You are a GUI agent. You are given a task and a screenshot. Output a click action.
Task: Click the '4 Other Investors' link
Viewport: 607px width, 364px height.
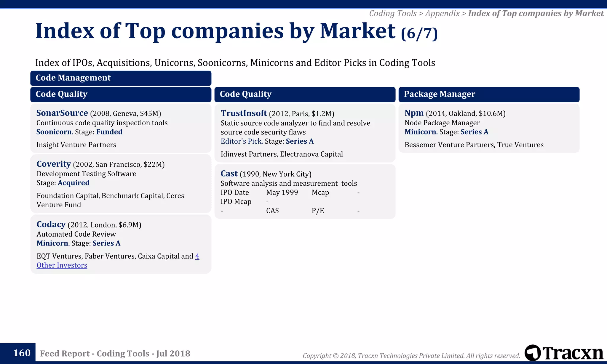(x=118, y=261)
